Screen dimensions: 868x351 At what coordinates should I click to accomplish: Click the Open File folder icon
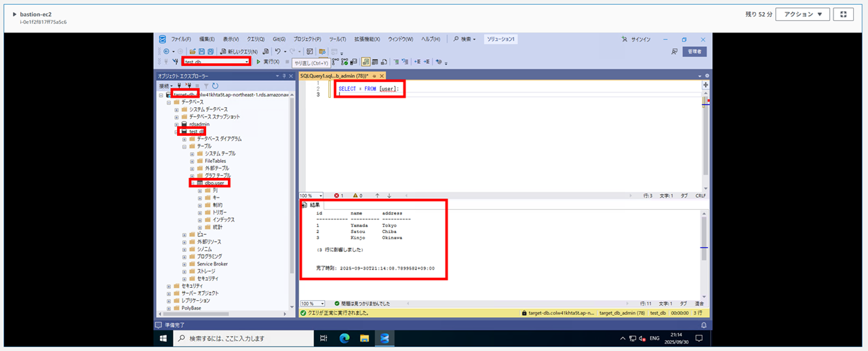193,52
